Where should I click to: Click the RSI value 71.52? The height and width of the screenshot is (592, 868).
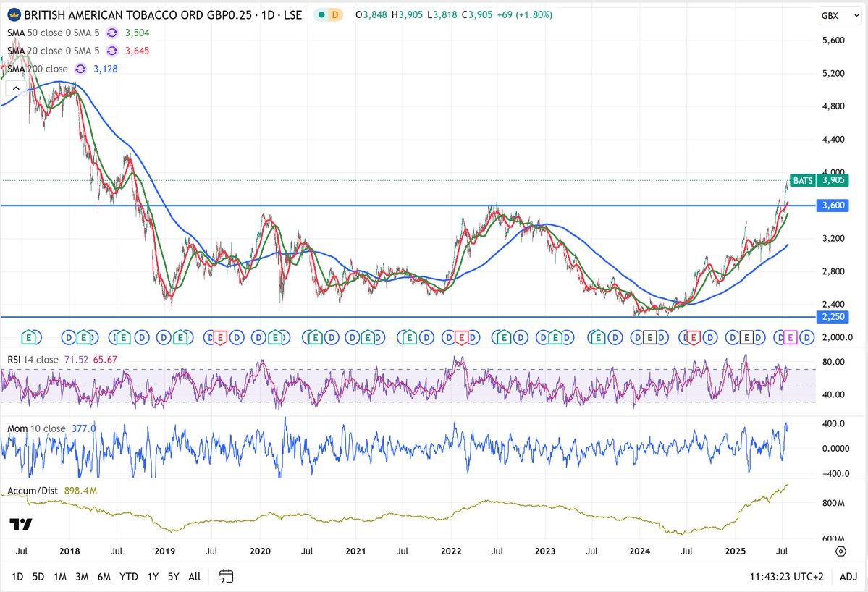[76, 360]
